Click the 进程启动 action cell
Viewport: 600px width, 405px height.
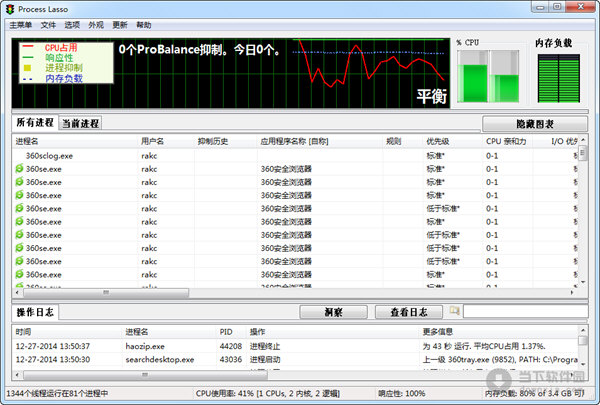(265, 360)
